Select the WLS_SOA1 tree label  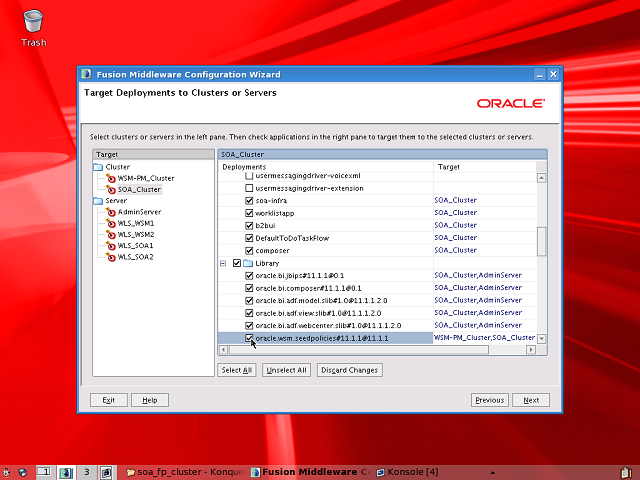(x=136, y=246)
